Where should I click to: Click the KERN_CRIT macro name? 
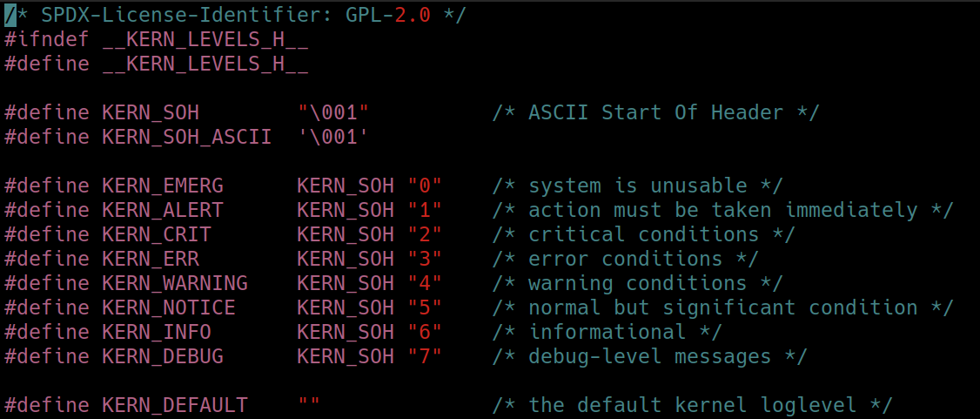(x=156, y=235)
